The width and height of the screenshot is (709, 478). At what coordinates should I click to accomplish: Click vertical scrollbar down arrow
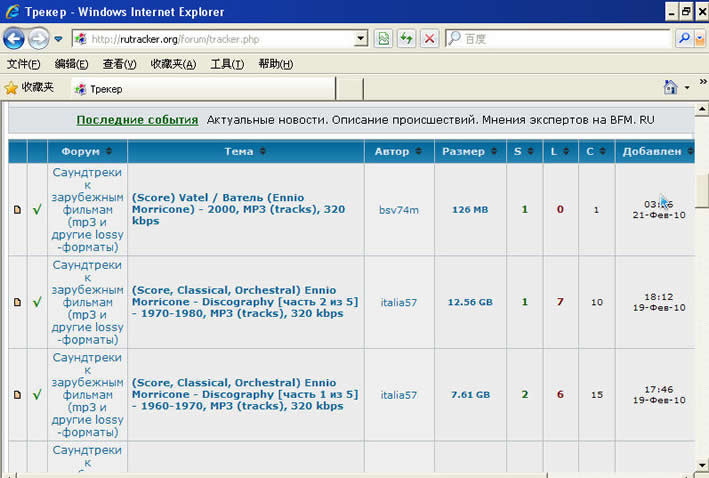point(702,464)
